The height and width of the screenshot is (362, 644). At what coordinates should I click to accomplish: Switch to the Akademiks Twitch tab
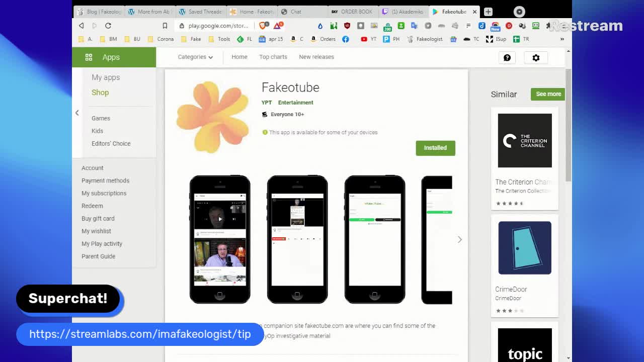point(404,12)
